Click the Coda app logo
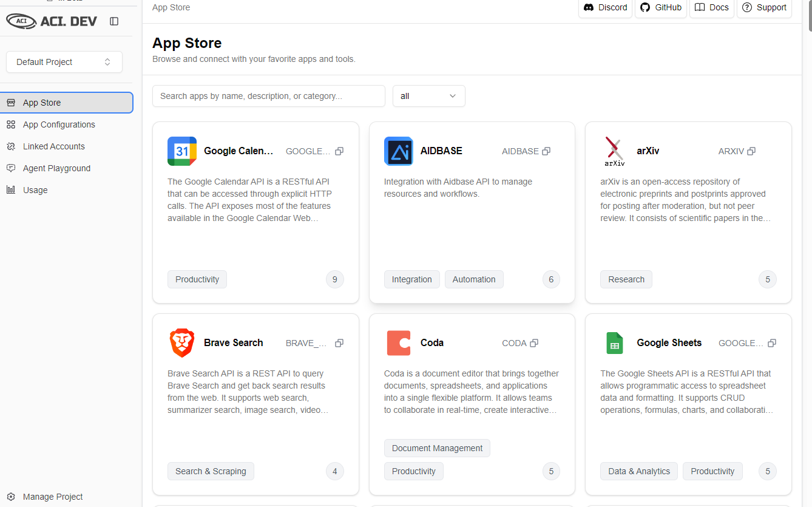The height and width of the screenshot is (507, 812). [x=399, y=343]
